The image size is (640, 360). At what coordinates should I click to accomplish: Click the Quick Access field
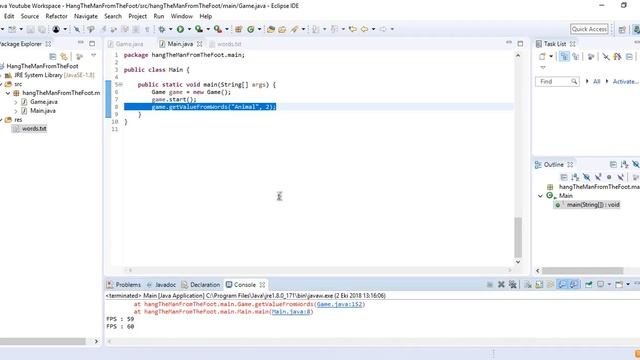click(x=589, y=29)
